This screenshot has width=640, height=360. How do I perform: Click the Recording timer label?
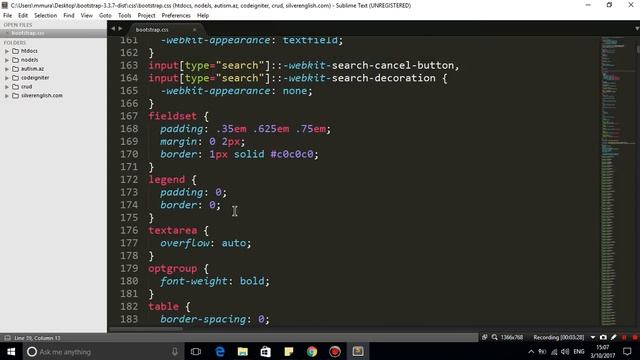(x=558, y=337)
